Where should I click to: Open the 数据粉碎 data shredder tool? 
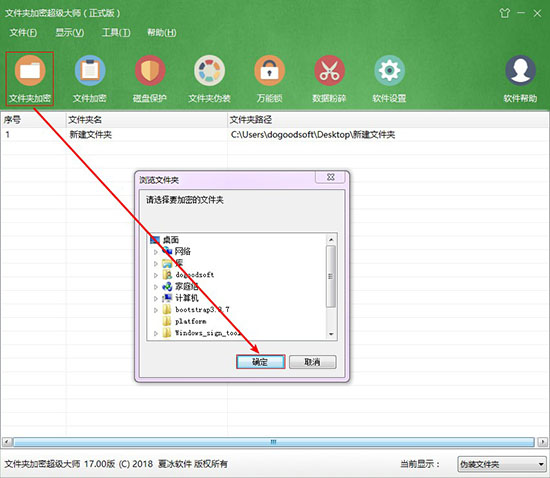point(329,79)
